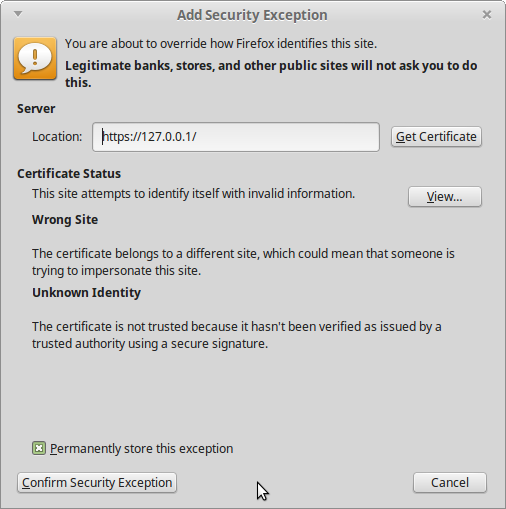The height and width of the screenshot is (509, 506).
Task: Click the bold 'Legitimate banks, stores' warning text
Action: tap(271, 74)
